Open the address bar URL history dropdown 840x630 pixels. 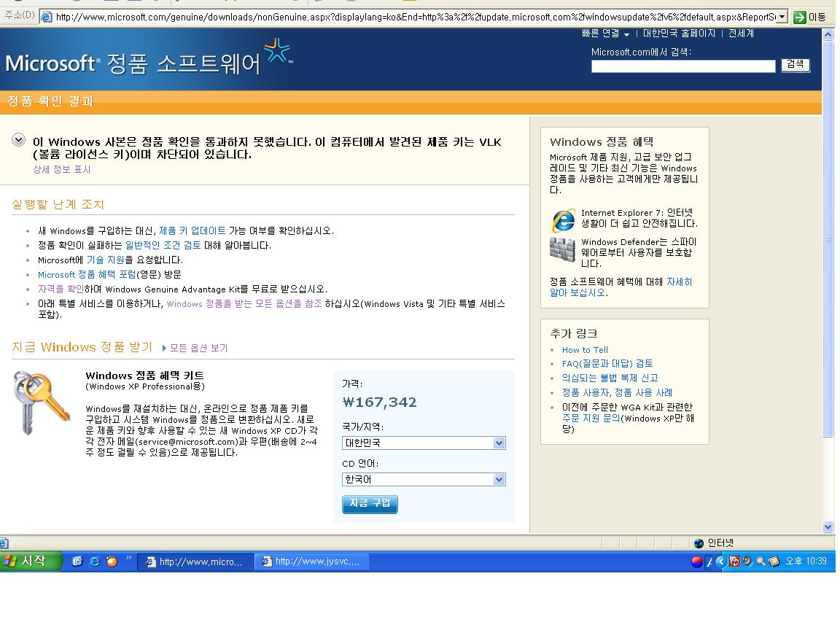coord(782,17)
